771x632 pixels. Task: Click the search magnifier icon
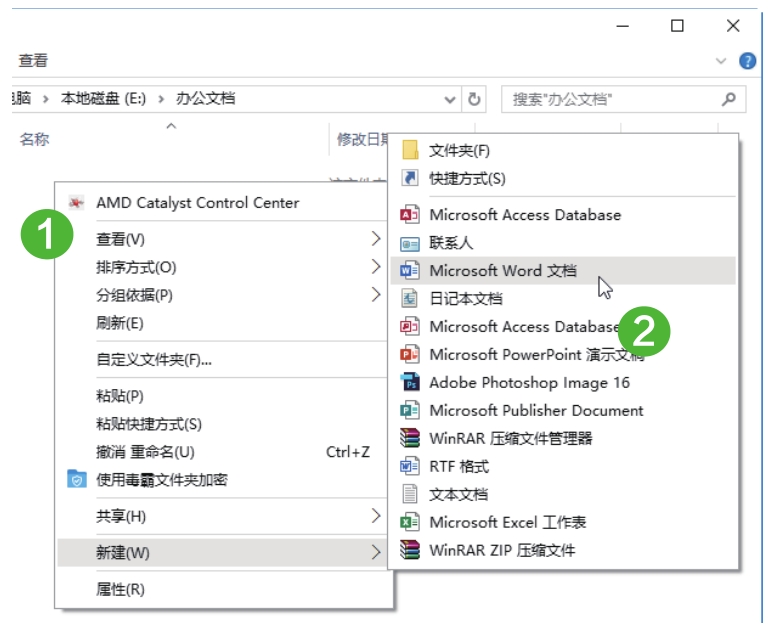[x=729, y=99]
